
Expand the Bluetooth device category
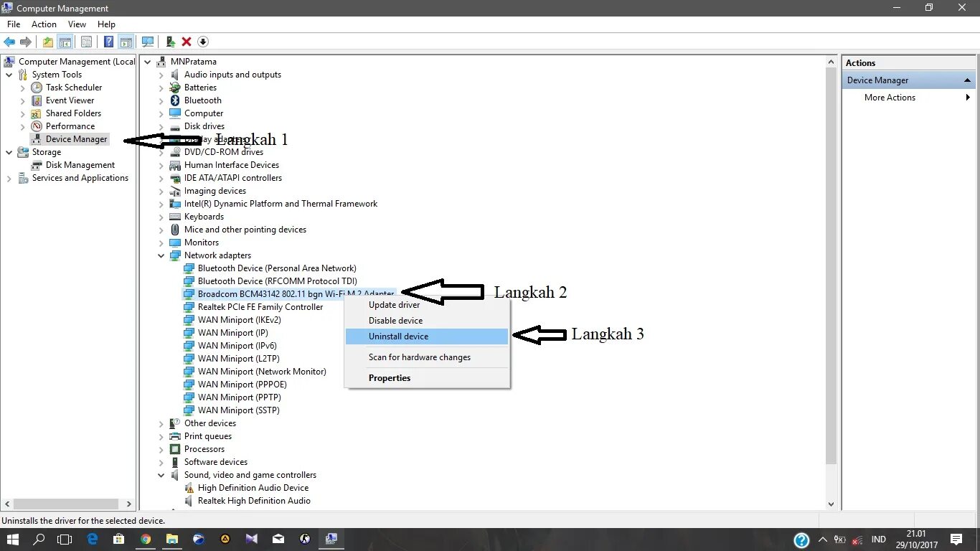(161, 100)
